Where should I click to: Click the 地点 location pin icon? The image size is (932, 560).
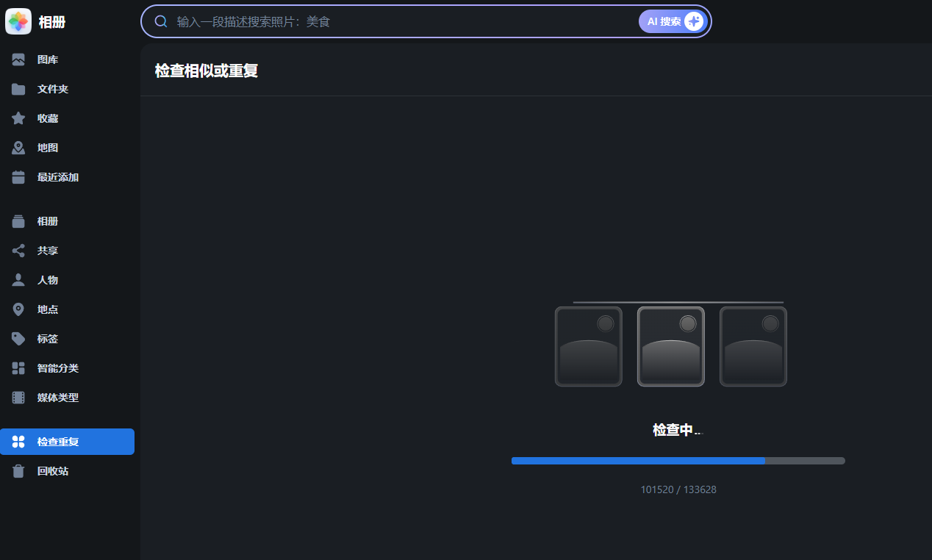pyautogui.click(x=18, y=309)
